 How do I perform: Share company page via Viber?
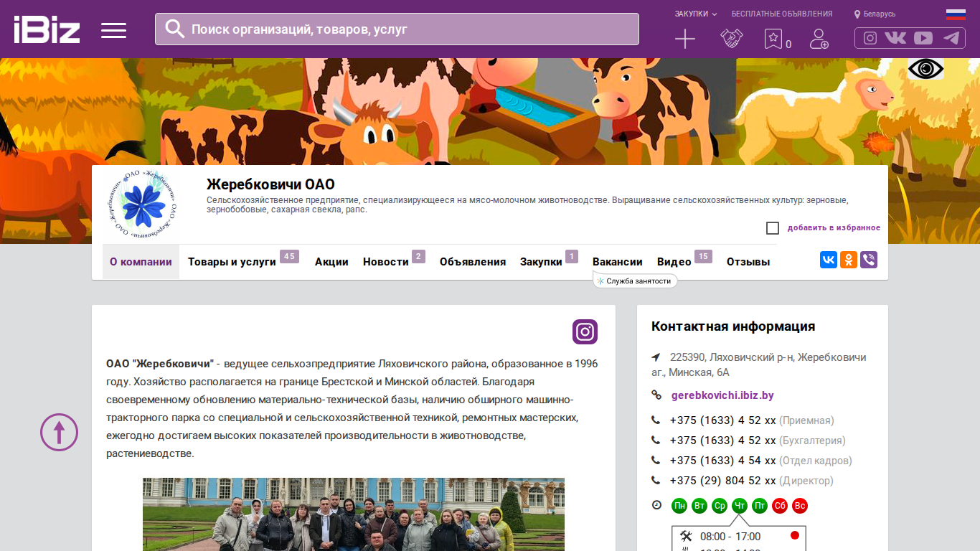coord(869,260)
